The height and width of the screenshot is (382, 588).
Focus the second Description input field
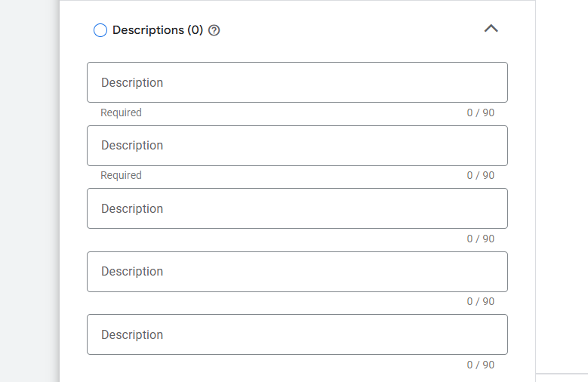click(x=297, y=146)
